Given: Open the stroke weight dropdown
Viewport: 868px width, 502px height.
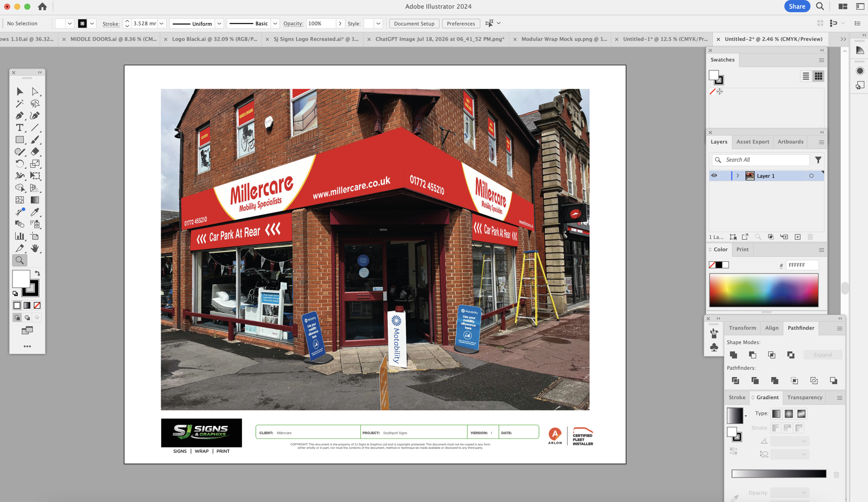Looking at the screenshot, I should coord(162,23).
